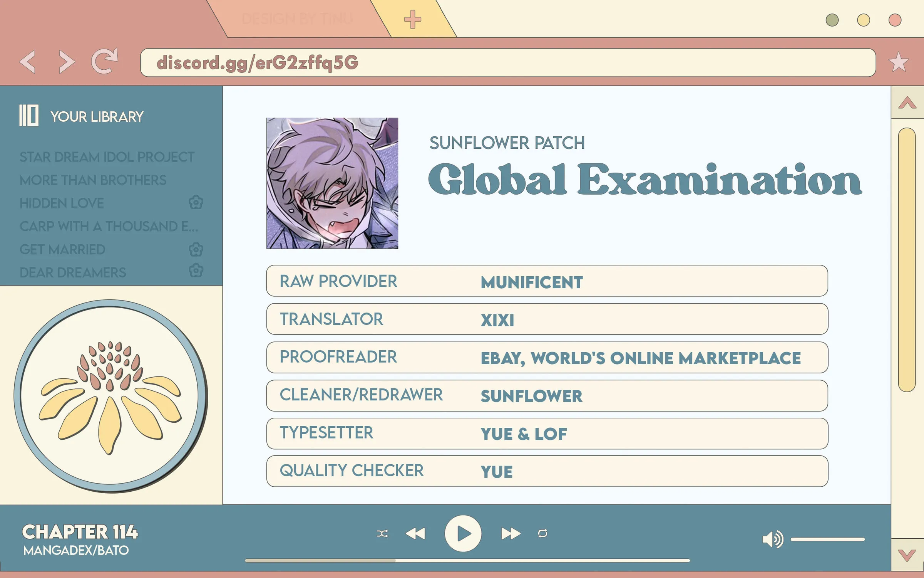
Task: Toggle shuffle in the player bar
Action: (x=382, y=533)
